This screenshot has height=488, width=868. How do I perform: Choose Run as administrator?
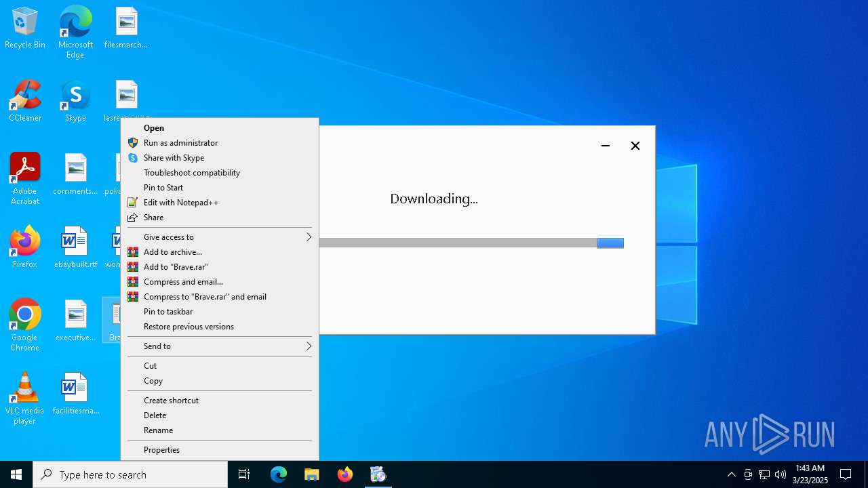[220, 143]
